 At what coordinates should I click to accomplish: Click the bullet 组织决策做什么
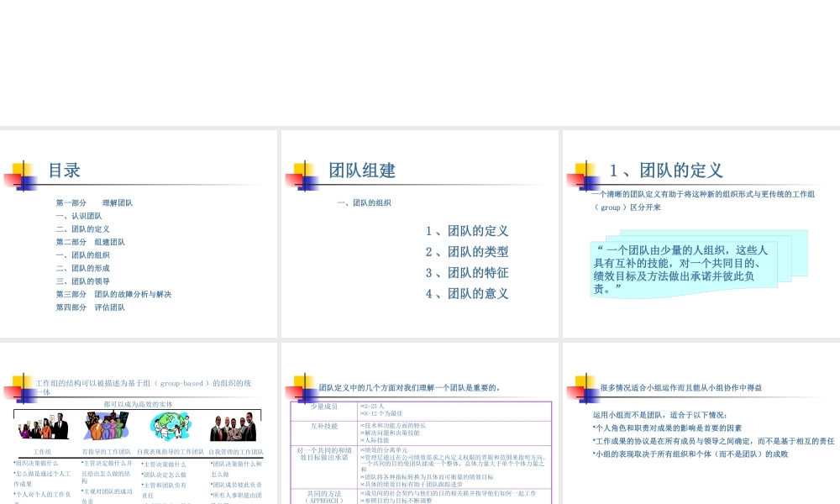pos(36,464)
